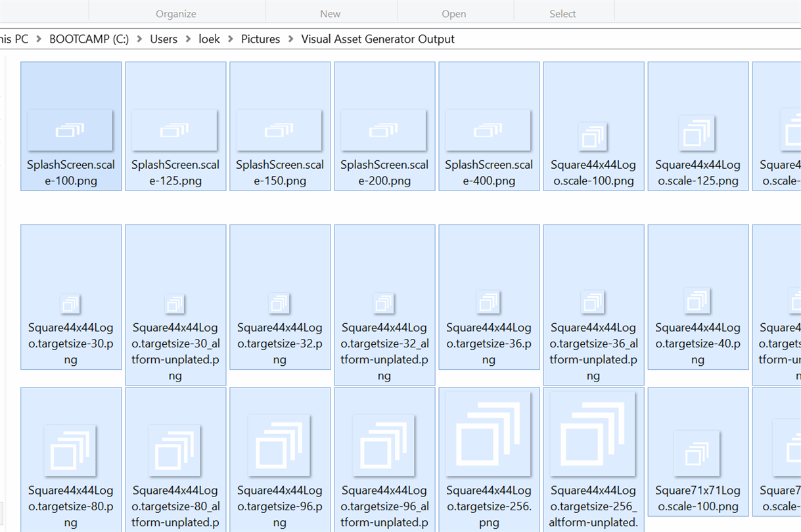Select Square44x44Logo.targetsize-36_altform-unplated.png icon
The height and width of the screenshot is (532, 801).
click(x=593, y=302)
